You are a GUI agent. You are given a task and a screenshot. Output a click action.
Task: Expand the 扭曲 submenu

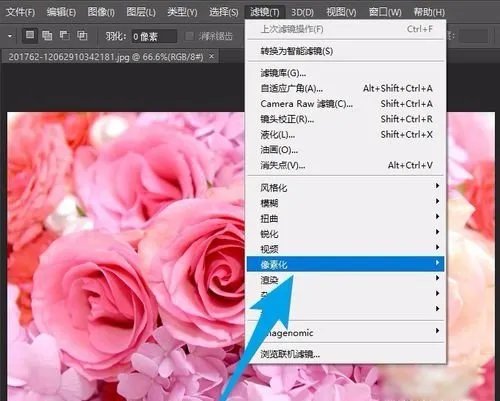tap(346, 218)
